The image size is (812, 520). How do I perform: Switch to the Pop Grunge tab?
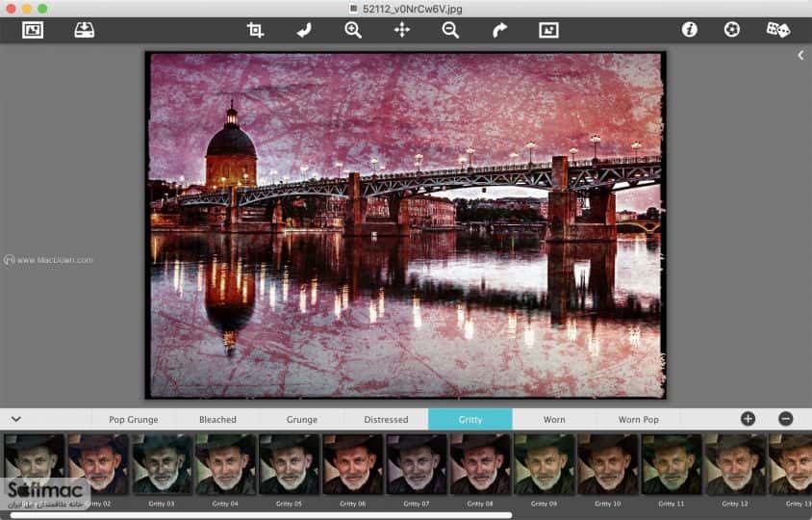pyautogui.click(x=134, y=420)
